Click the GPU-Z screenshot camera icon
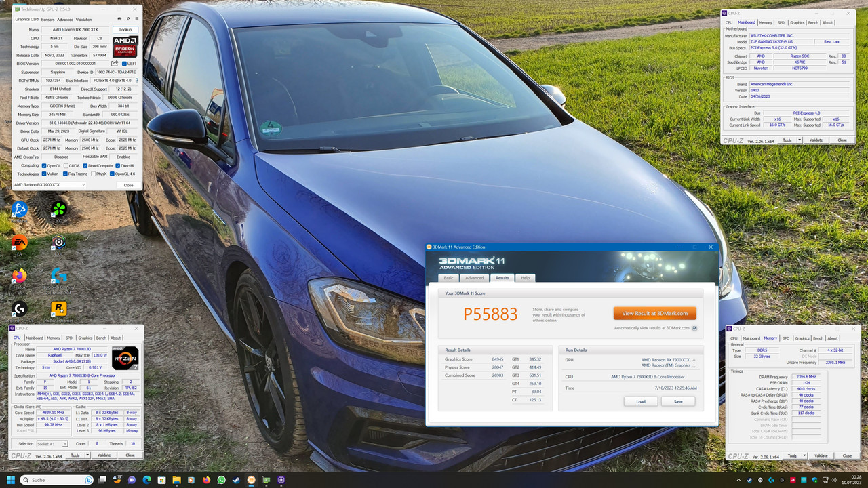 (119, 18)
